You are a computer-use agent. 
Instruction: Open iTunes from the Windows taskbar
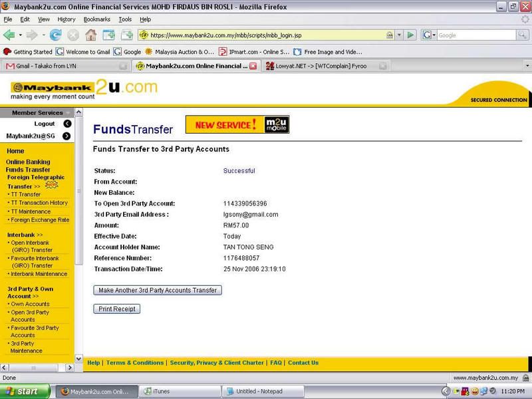pyautogui.click(x=180, y=392)
